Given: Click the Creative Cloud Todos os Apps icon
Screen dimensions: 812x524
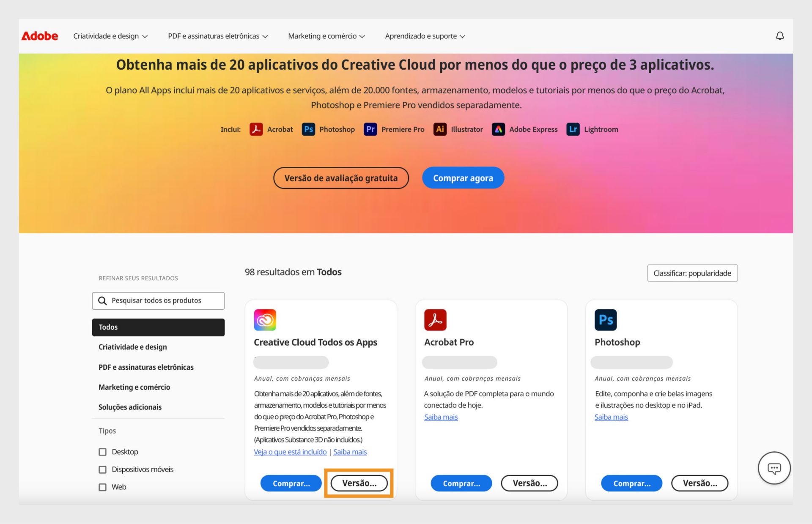Looking at the screenshot, I should 266,319.
